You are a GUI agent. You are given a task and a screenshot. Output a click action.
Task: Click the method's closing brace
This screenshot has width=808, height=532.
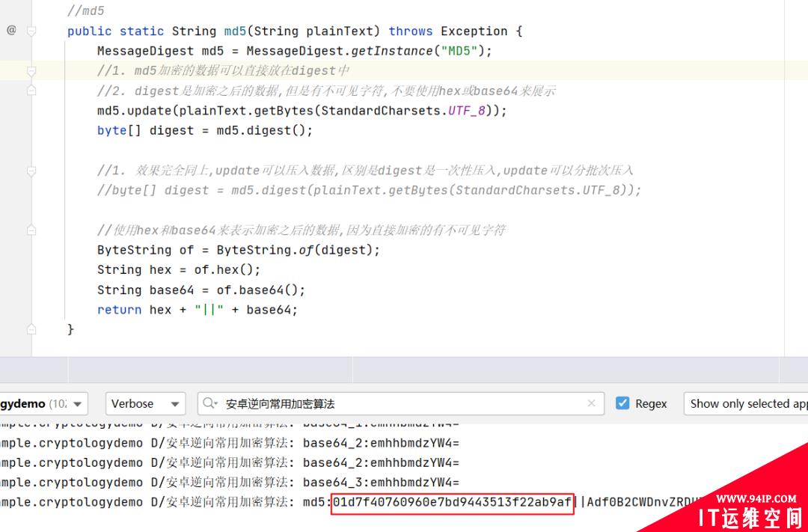70,329
